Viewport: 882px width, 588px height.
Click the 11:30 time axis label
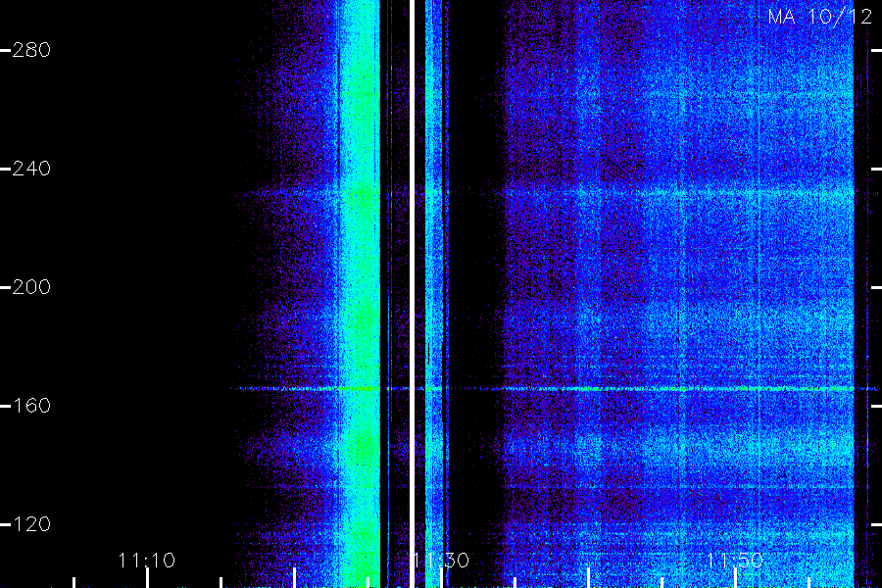(x=441, y=561)
